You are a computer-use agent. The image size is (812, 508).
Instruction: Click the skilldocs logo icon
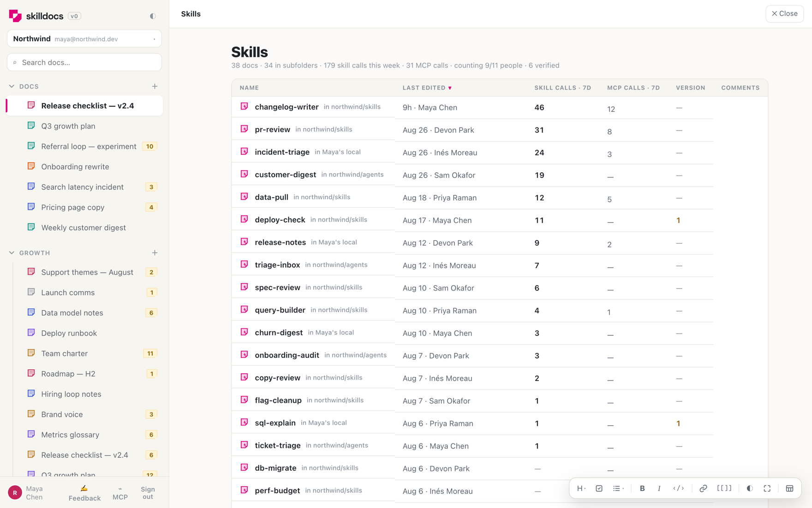15,16
